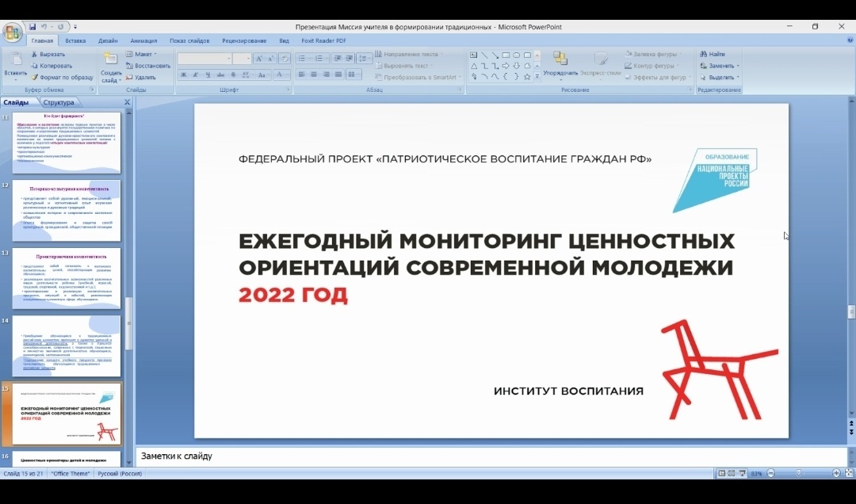Image resolution: width=856 pixels, height=504 pixels.
Task: Decrease list indent level
Action: click(x=338, y=58)
